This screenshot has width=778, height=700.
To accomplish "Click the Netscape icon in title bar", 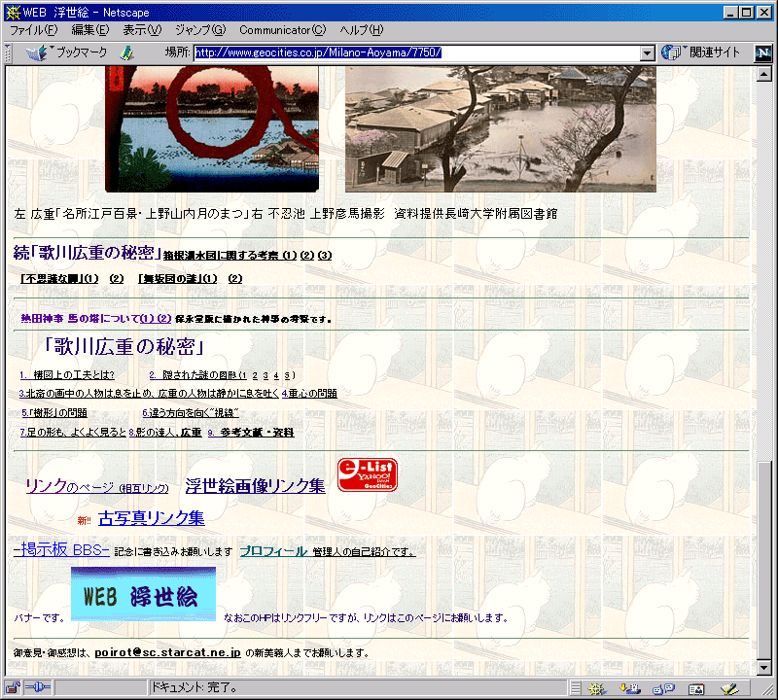I will 13,13.
